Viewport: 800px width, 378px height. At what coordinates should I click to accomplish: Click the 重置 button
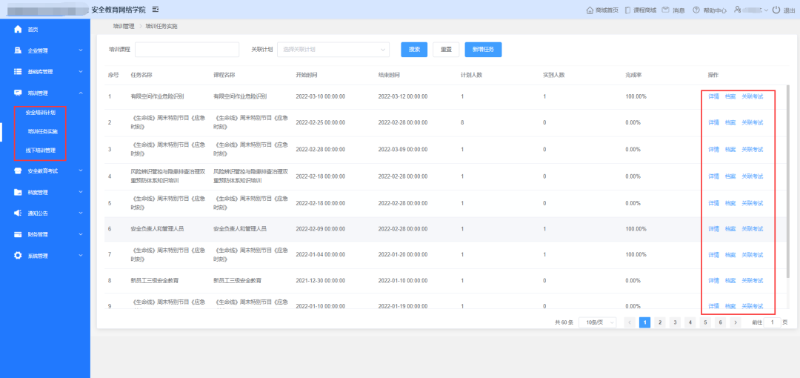(x=446, y=49)
